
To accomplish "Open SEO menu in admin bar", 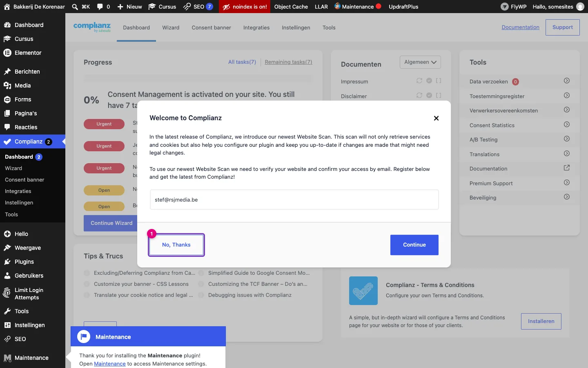I will coord(198,7).
